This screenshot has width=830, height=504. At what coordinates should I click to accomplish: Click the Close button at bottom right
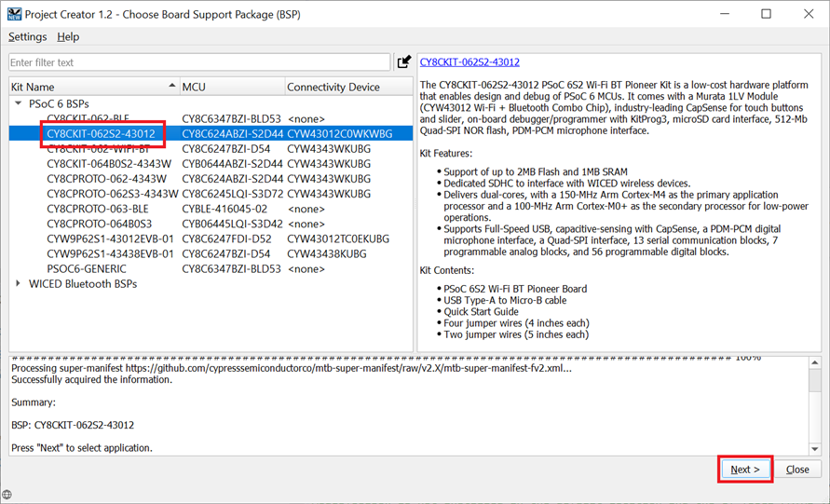click(797, 470)
